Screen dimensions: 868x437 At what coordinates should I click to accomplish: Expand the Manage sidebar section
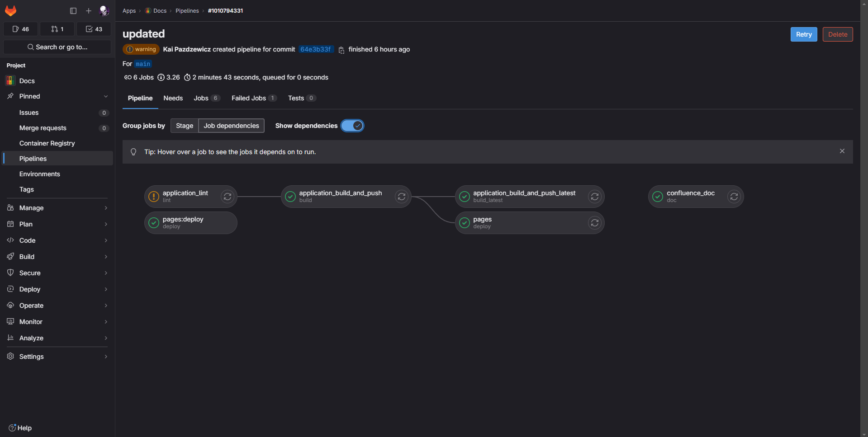click(x=57, y=208)
